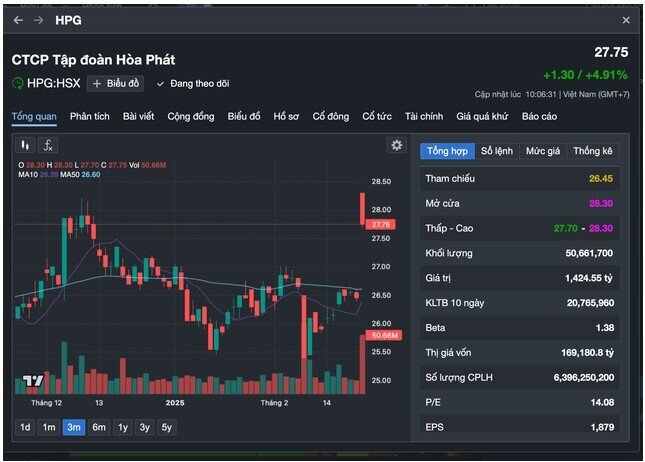Set chart range to 3m
The width and height of the screenshot is (645, 462).
74,427
